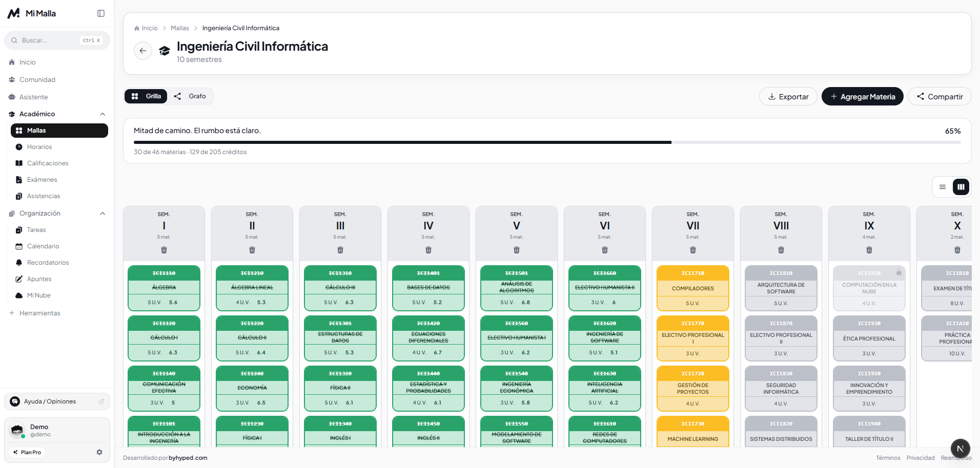Open the Plan Pro badge
This screenshot has width=980, height=468.
[27, 452]
